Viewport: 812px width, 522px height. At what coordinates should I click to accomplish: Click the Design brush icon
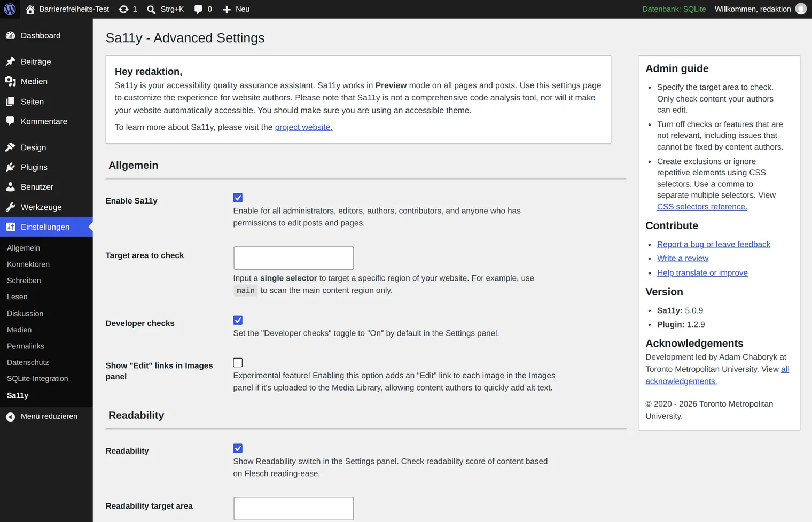tap(10, 147)
